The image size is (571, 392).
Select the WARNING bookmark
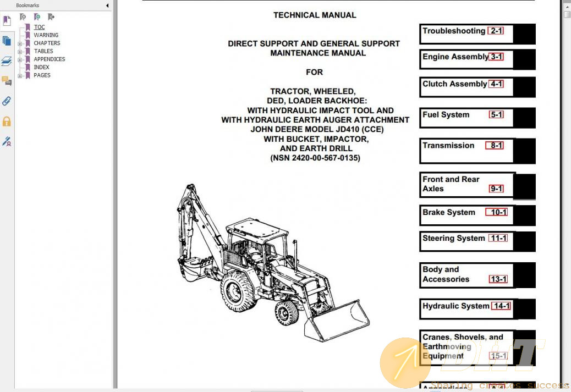(x=46, y=35)
